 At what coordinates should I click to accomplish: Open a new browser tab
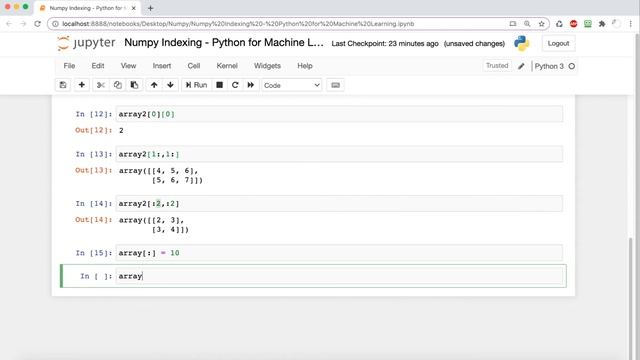(x=150, y=8)
